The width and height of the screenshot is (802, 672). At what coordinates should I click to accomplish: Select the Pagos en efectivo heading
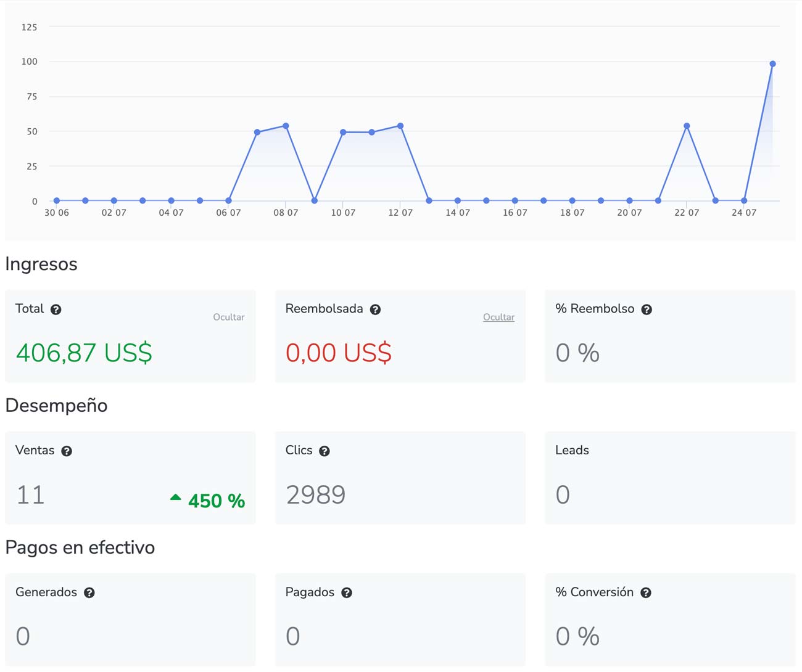click(x=80, y=547)
